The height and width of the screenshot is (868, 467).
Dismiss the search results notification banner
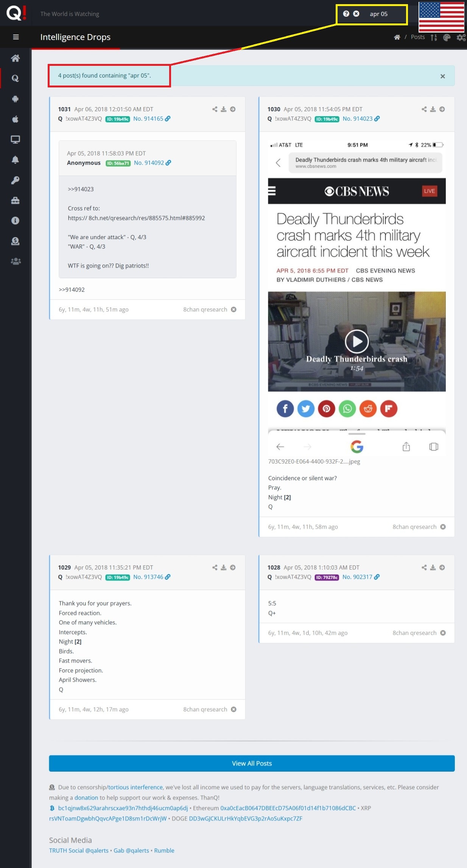[x=442, y=76]
